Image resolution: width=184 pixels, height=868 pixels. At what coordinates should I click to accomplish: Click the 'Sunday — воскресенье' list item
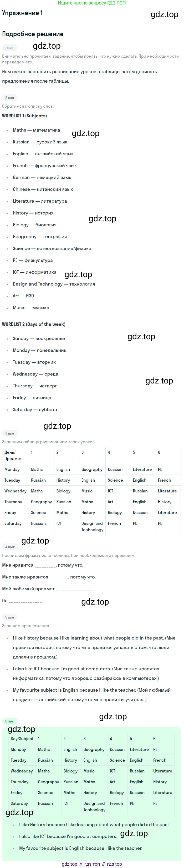pyautogui.click(x=39, y=339)
